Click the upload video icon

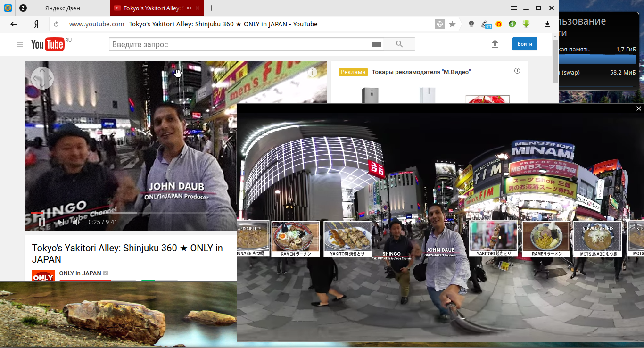[x=495, y=44]
